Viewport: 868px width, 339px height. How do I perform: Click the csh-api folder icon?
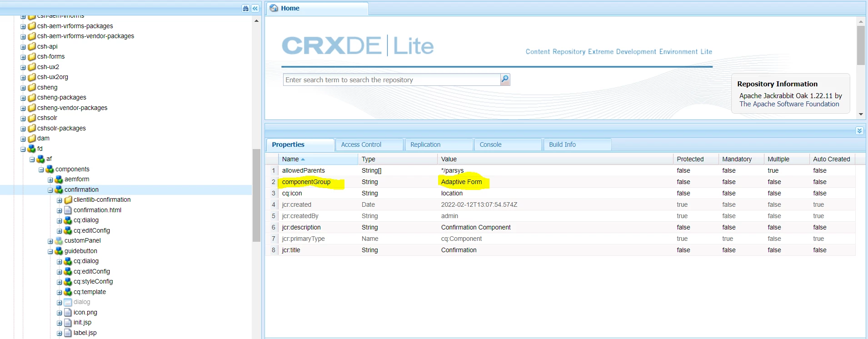tap(32, 46)
